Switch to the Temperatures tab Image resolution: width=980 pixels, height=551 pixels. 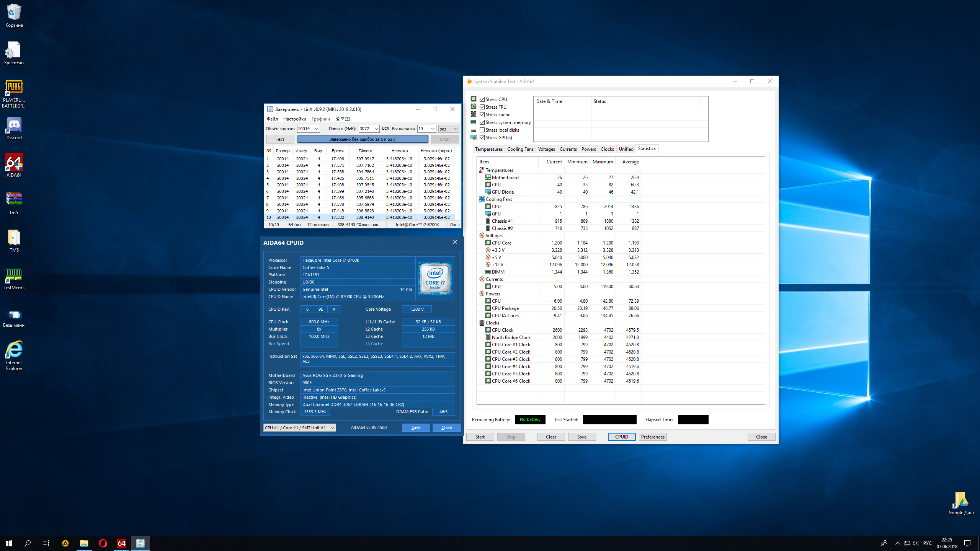point(488,149)
